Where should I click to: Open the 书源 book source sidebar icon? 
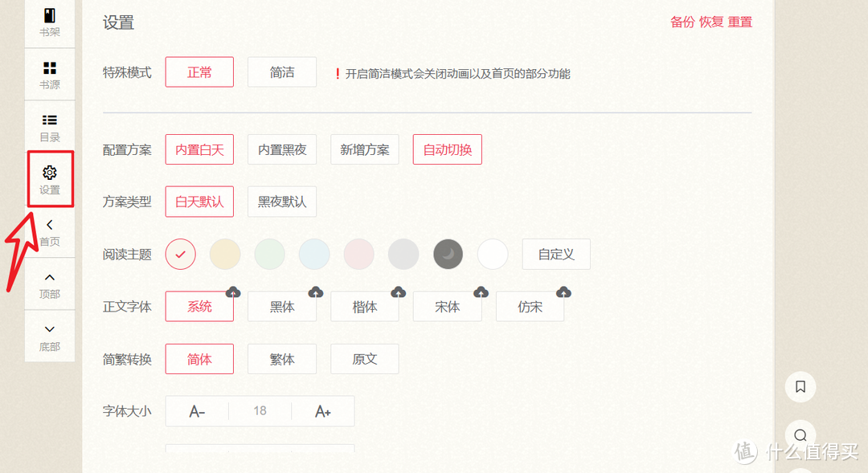pyautogui.click(x=49, y=68)
